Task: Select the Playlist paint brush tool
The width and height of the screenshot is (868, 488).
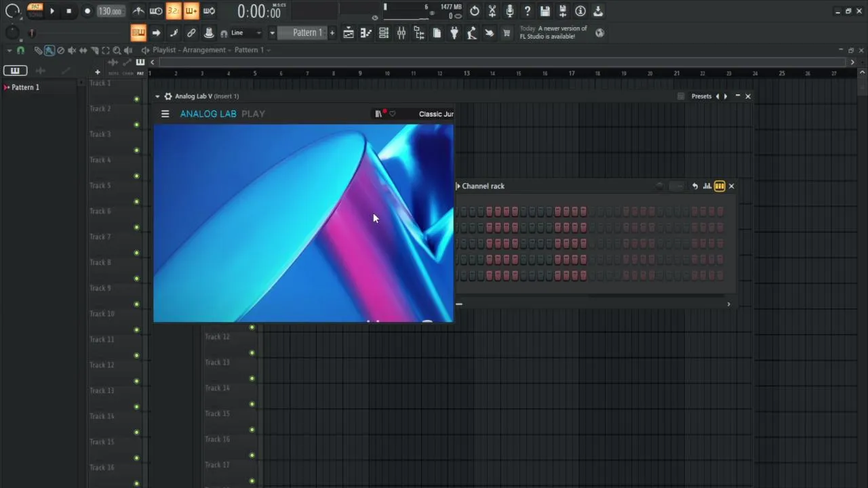Action: tap(50, 50)
